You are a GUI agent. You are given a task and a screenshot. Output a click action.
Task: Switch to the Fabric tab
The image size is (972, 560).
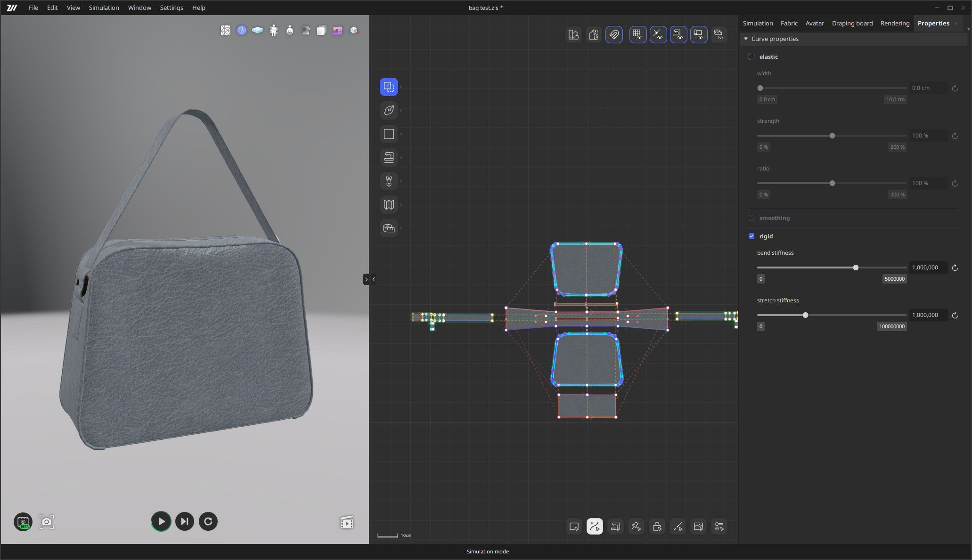tap(789, 23)
